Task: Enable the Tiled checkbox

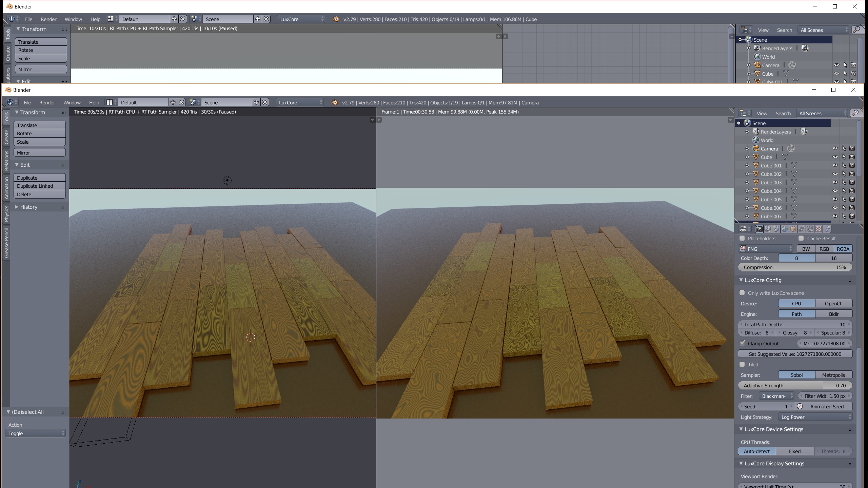Action: pyautogui.click(x=742, y=364)
